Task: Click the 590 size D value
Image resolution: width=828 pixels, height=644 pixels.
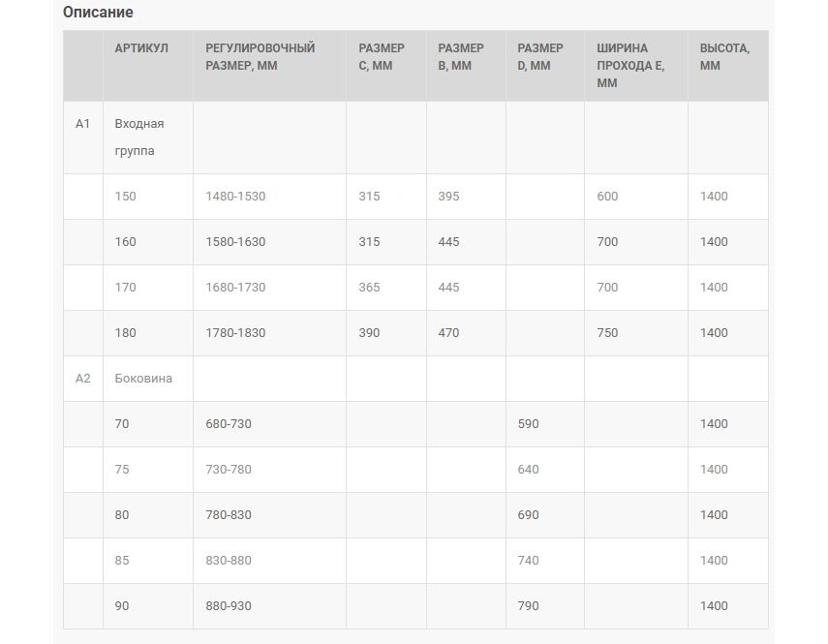Action: coord(528,424)
